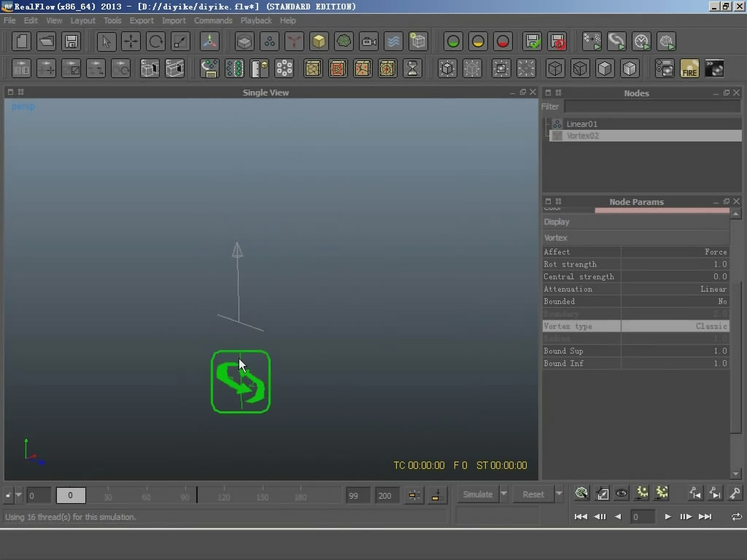Click the ruler with cube icon
Image resolution: width=747 pixels, height=560 pixels.
[259, 69]
